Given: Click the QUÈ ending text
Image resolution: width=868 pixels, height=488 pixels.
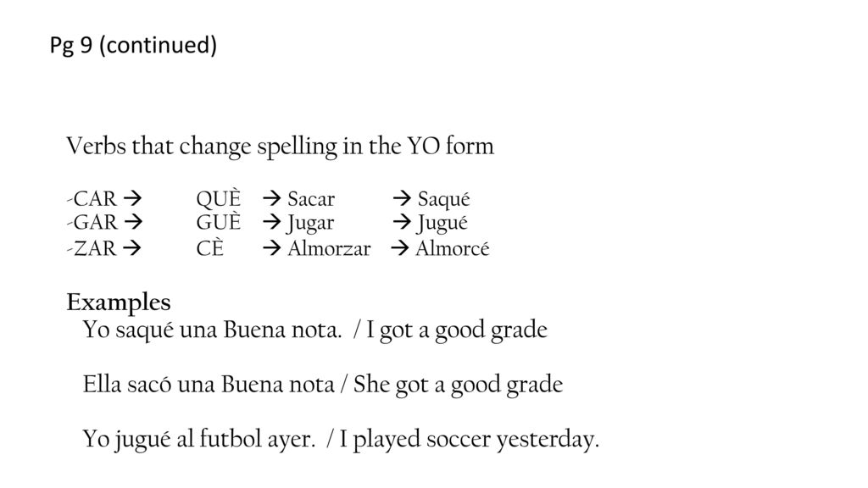Looking at the screenshot, I should click(219, 198).
